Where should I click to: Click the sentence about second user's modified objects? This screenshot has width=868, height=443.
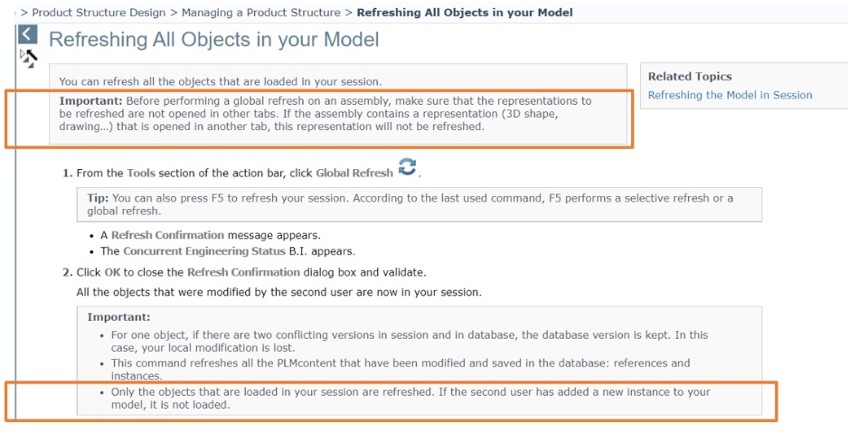coord(278,292)
